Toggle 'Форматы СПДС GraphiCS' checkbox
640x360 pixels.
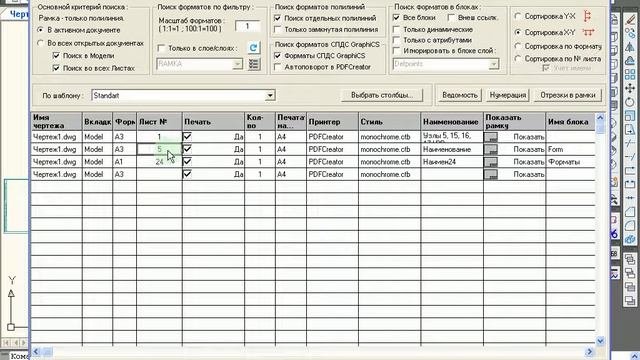(278, 56)
